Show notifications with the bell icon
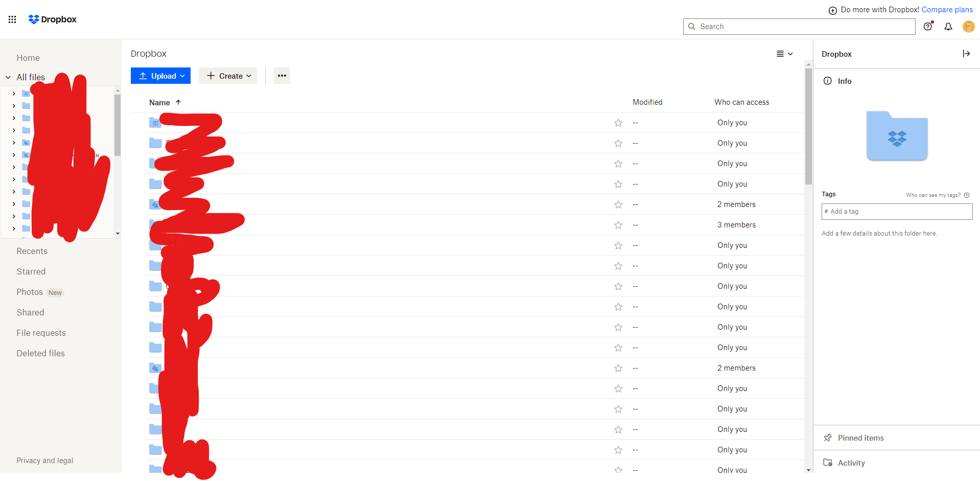 (948, 27)
